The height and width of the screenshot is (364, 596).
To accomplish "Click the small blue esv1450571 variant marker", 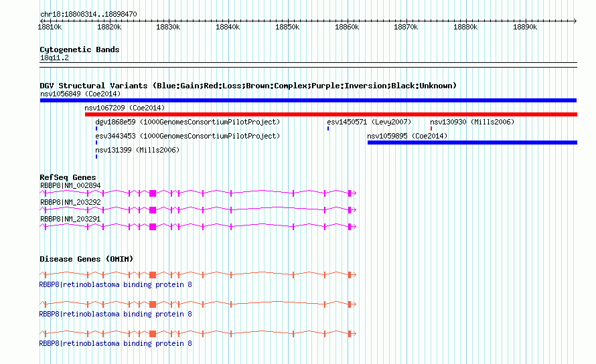I will [x=328, y=129].
